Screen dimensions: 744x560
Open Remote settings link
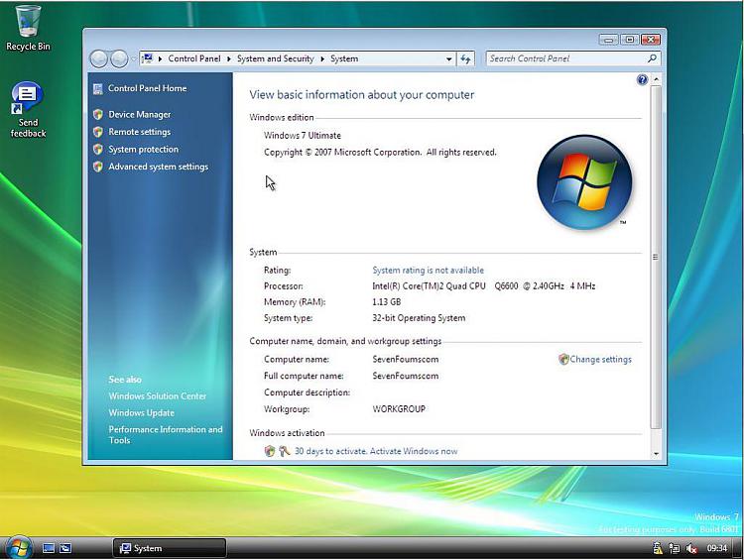pyautogui.click(x=140, y=132)
